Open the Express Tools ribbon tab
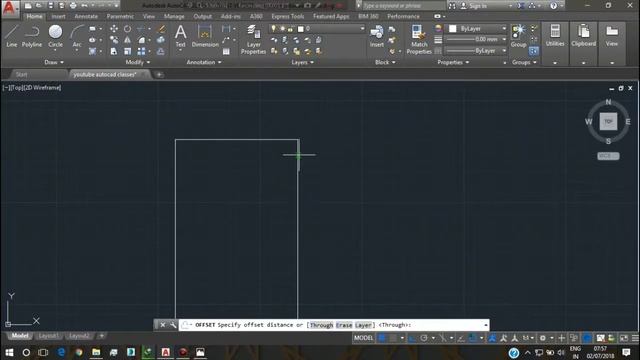 click(288, 16)
